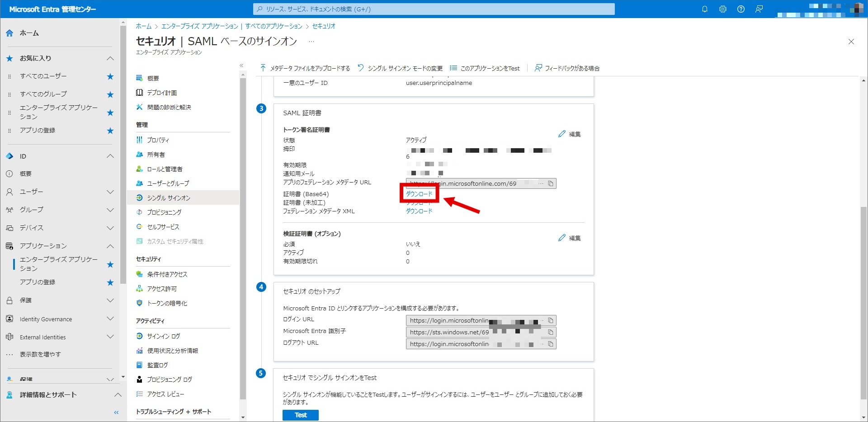Image resolution: width=868 pixels, height=422 pixels.
Task: Edit the 検証証明書 (オプション) section
Action: [x=570, y=238]
